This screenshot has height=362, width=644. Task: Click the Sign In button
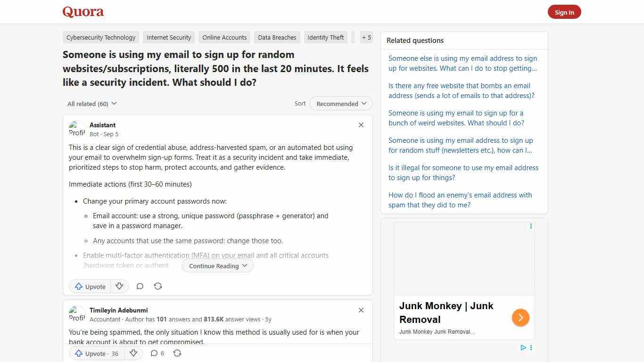(564, 12)
